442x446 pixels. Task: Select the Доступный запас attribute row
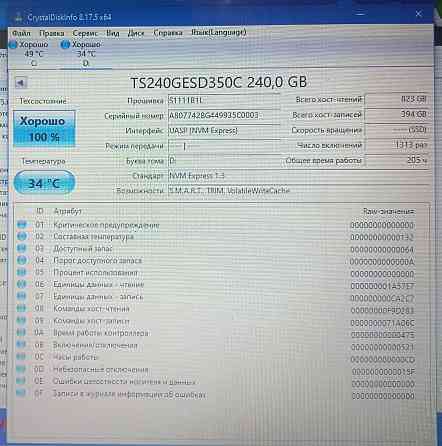pos(215,249)
